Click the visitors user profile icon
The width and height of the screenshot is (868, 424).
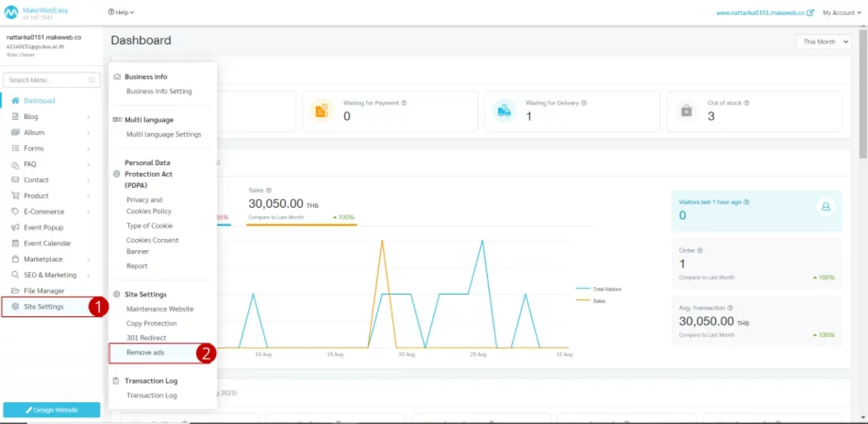click(x=826, y=207)
